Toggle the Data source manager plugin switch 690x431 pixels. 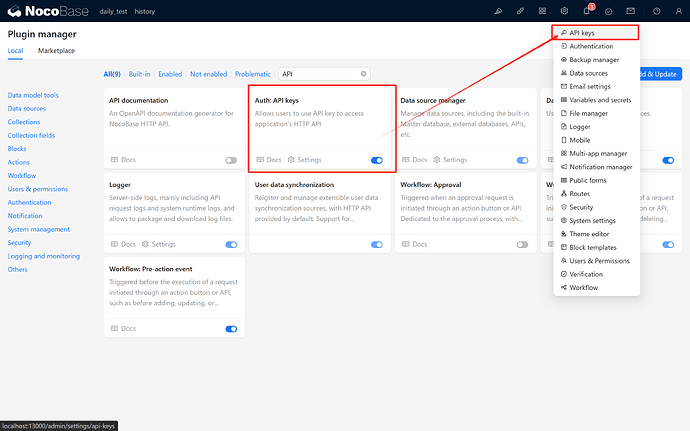tap(522, 160)
